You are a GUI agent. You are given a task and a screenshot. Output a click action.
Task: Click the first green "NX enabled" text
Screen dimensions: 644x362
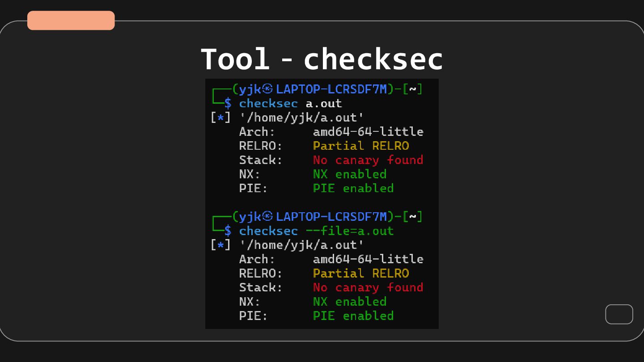[x=349, y=174]
